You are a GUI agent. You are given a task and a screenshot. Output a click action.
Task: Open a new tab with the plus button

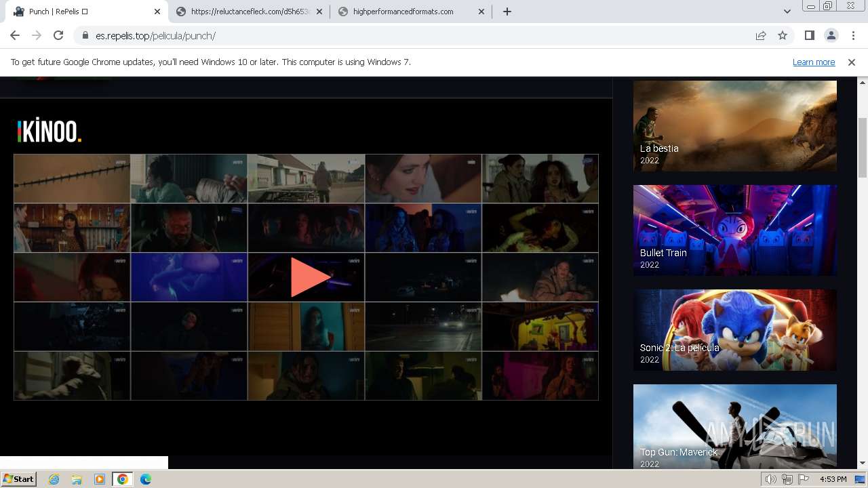507,12
